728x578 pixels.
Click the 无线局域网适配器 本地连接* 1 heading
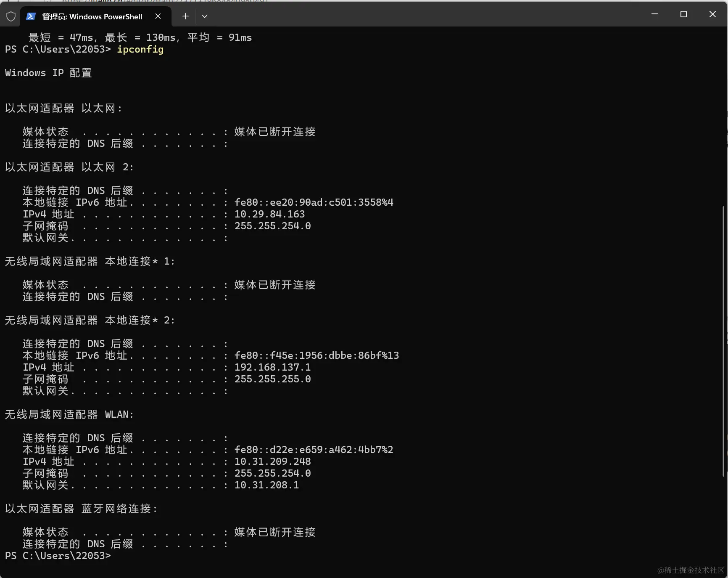(90, 261)
